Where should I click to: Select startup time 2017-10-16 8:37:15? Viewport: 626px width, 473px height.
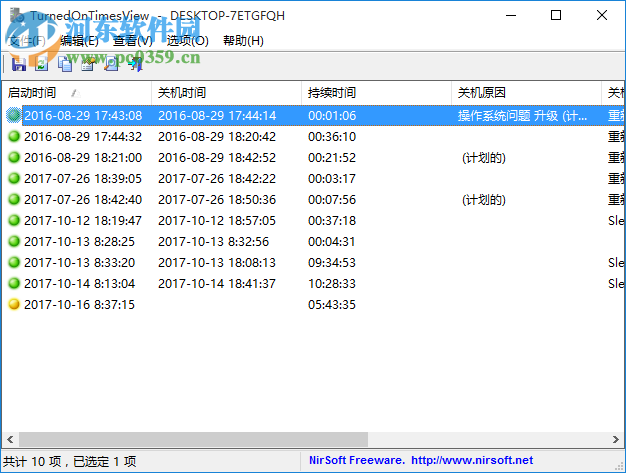pos(79,305)
